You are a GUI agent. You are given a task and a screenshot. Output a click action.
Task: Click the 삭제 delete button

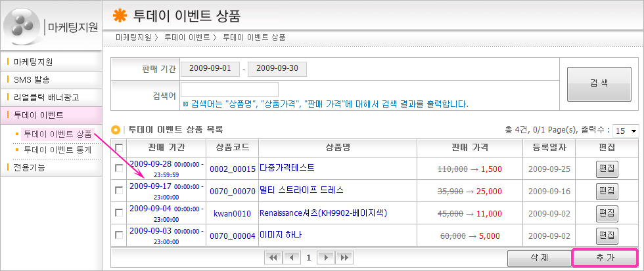(539, 258)
